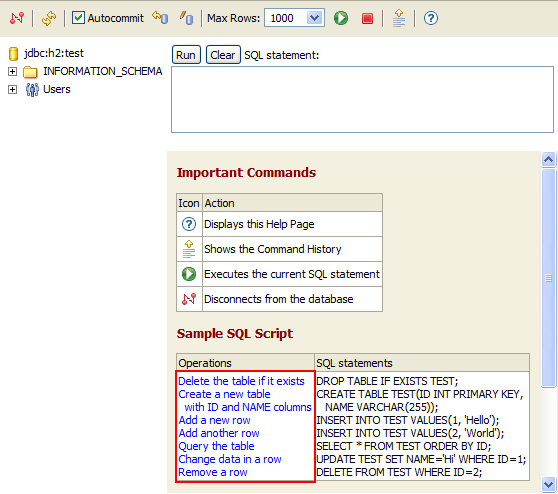The image size is (558, 494).
Task: Click the help panel scroll down arrow
Action: point(548,484)
